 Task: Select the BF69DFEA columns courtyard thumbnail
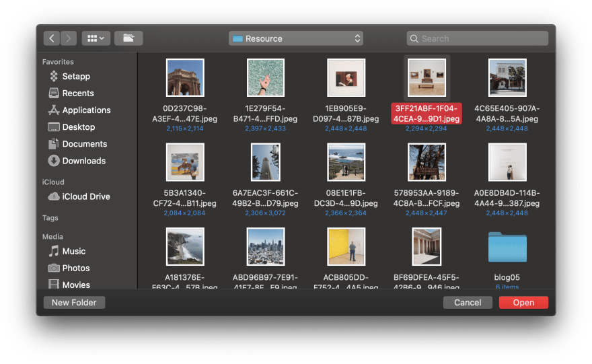(x=427, y=246)
